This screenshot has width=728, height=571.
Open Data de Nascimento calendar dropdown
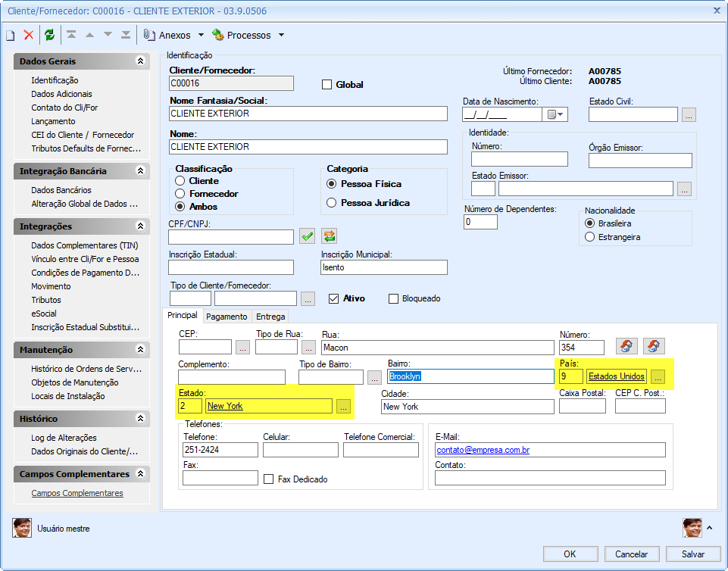point(555,114)
